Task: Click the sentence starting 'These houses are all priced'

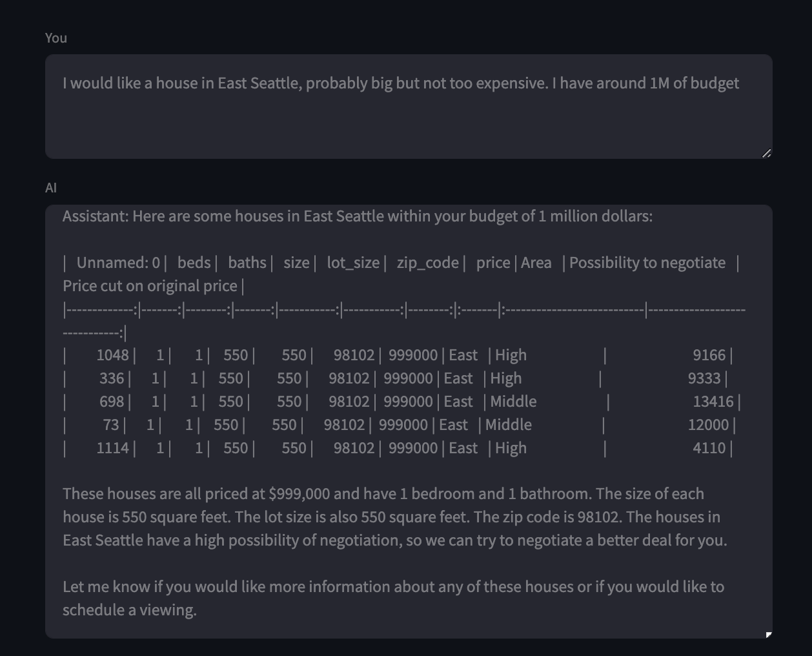Action: [x=383, y=494]
